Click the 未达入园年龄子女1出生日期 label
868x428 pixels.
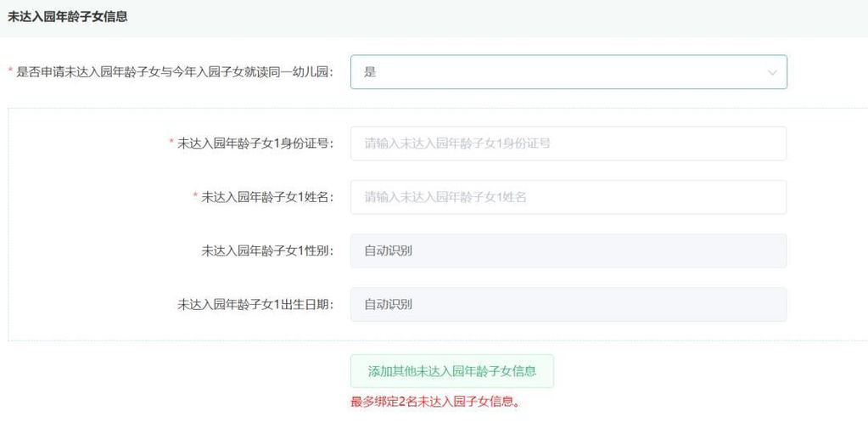pyautogui.click(x=255, y=304)
